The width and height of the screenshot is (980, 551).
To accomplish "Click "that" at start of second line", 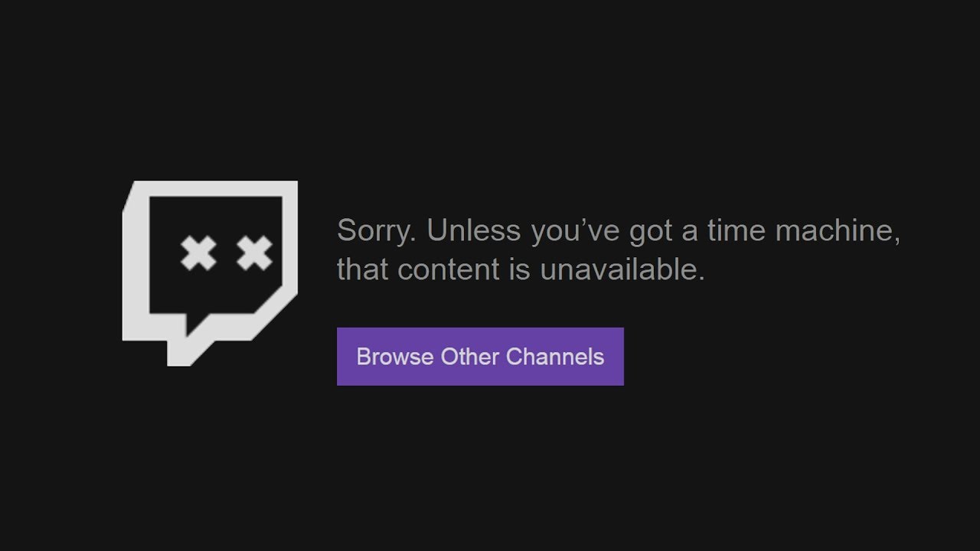I will tap(363, 270).
